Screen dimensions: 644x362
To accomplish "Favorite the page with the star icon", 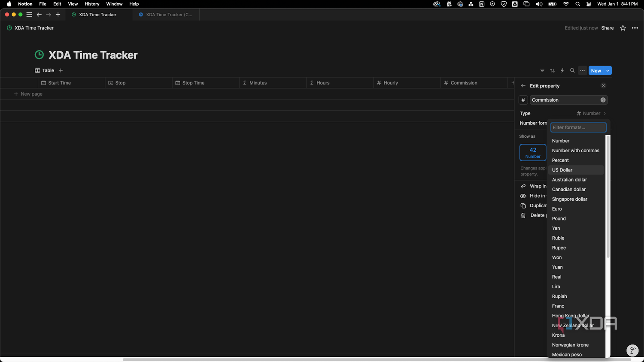I will click(623, 28).
